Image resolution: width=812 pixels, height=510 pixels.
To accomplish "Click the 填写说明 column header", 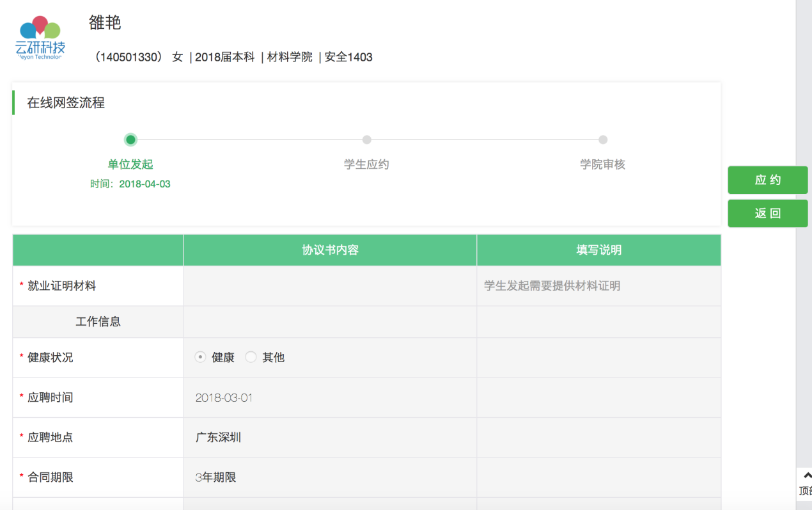I will (x=598, y=250).
